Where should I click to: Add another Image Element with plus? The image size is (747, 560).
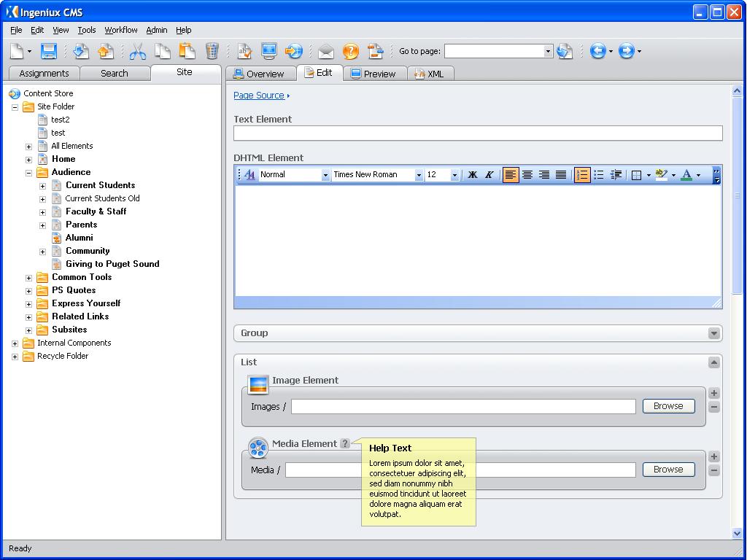(713, 393)
